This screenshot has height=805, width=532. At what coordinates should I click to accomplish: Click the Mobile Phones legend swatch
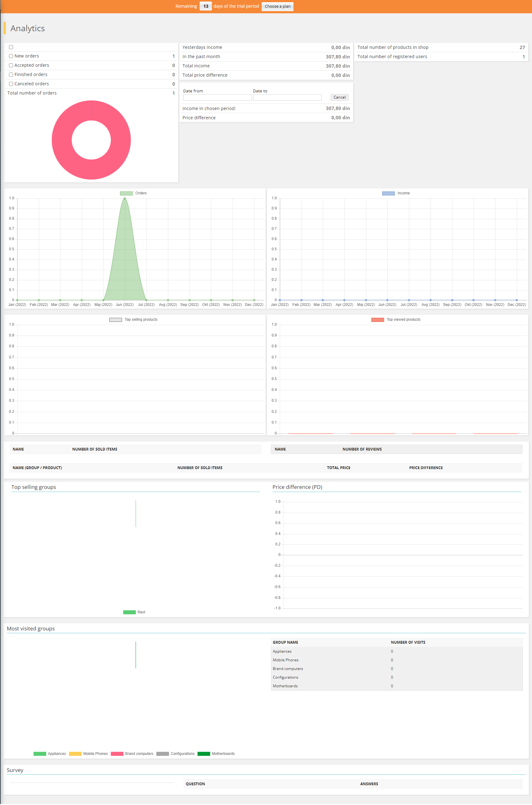(x=75, y=754)
